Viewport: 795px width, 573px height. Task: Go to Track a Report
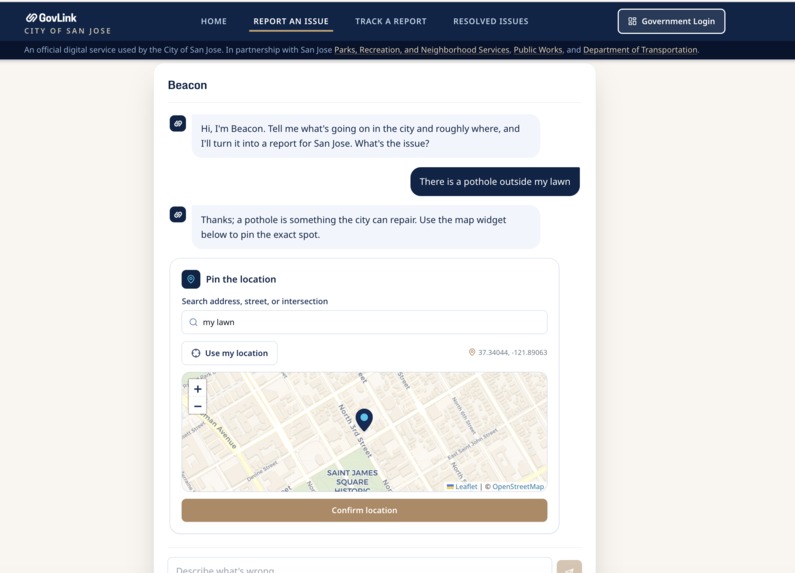coord(390,21)
